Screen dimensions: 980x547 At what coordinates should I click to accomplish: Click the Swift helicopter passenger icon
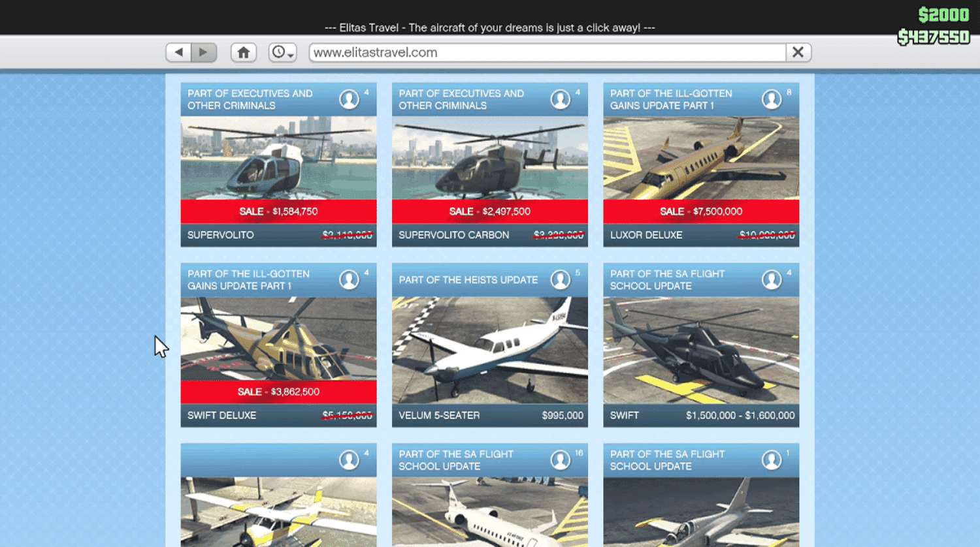tap(771, 279)
